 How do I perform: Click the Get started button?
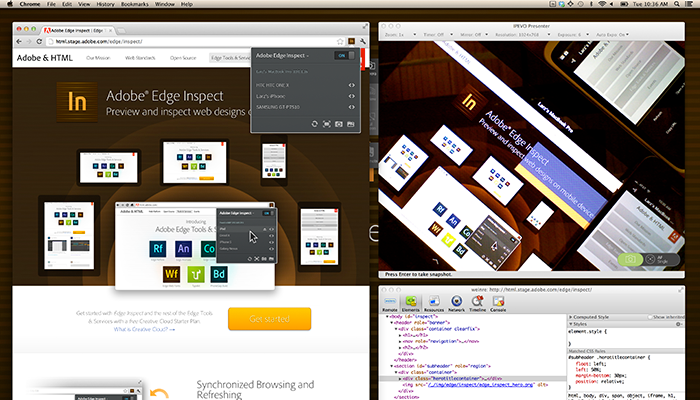270,319
